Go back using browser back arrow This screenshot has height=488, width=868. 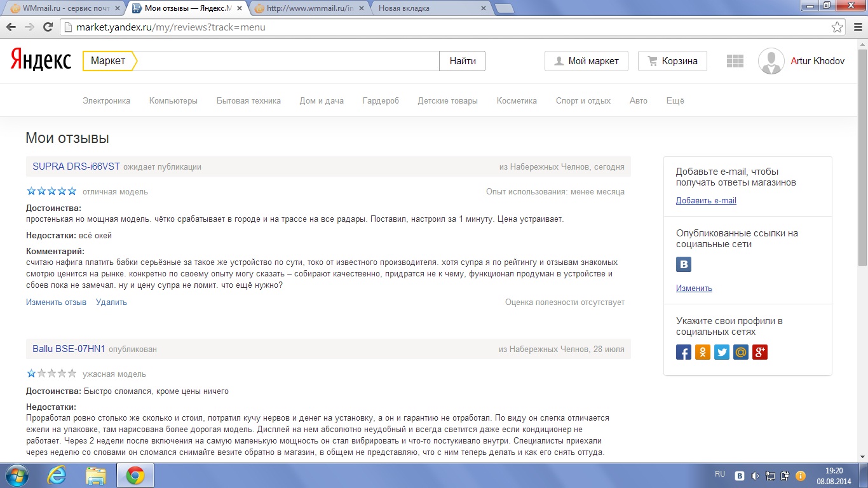11,27
